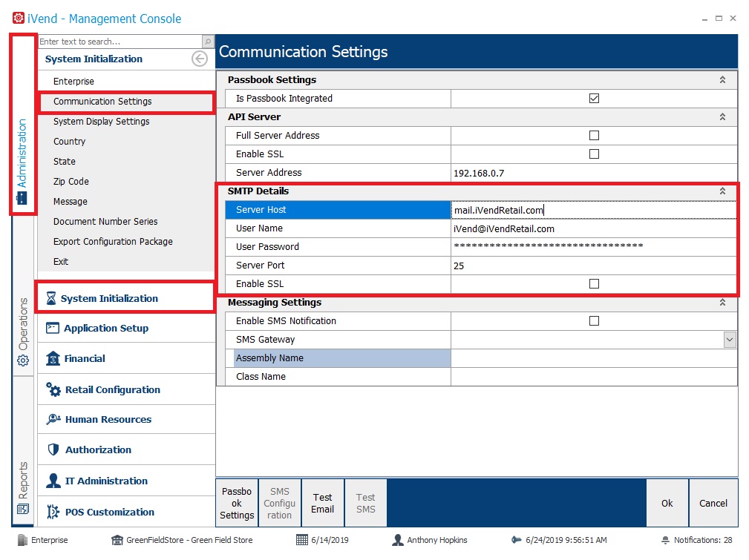The image size is (749, 560).
Task: Click the search text field
Action: coord(120,42)
